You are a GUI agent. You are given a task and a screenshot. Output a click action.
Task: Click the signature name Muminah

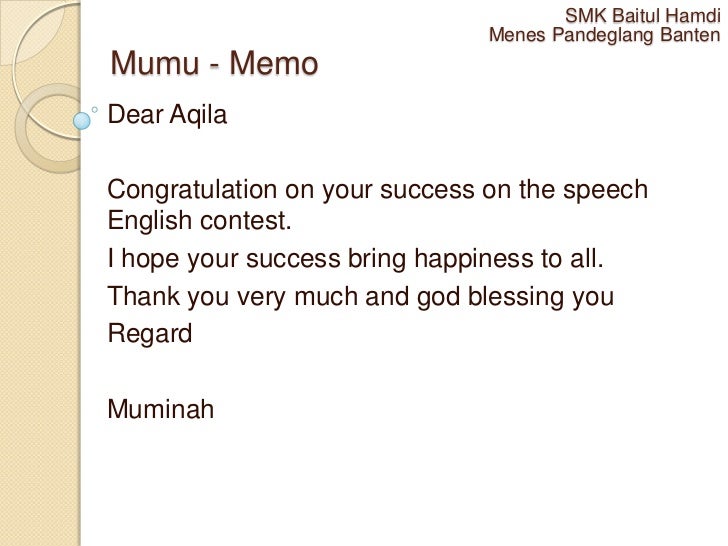161,409
